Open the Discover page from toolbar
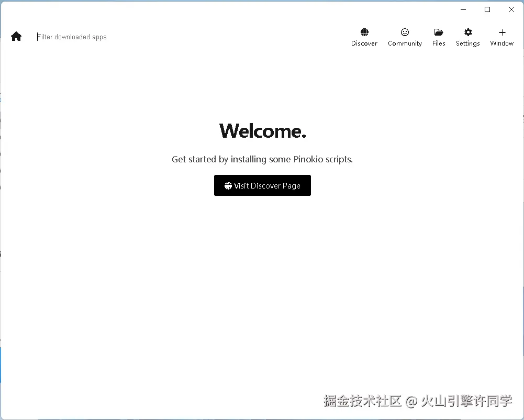The width and height of the screenshot is (524, 420). point(364,37)
